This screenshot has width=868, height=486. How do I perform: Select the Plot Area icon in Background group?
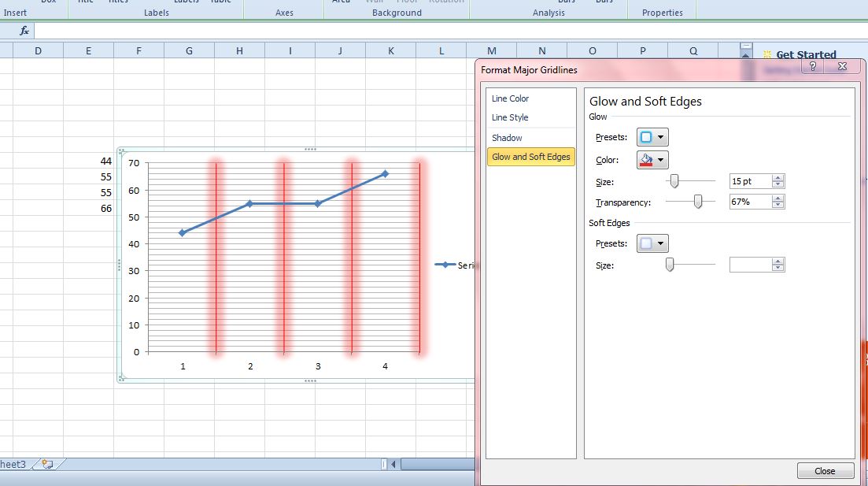pos(341,2)
